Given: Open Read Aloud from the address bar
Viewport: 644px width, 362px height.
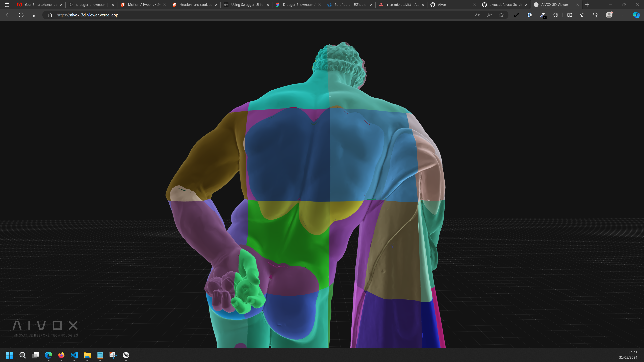Looking at the screenshot, I should 489,15.
